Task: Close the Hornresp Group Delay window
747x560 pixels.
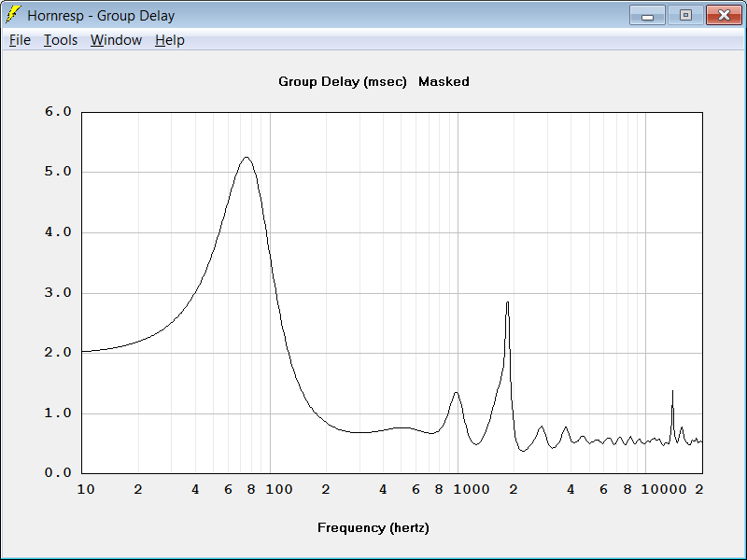Action: [724, 15]
